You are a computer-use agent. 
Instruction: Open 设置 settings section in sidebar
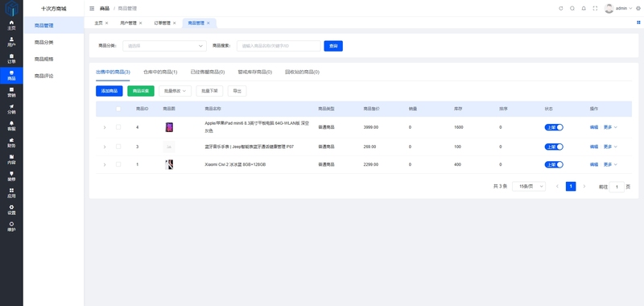11,210
